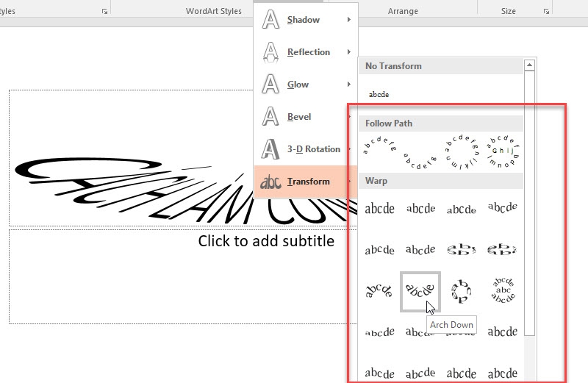588x383 pixels.
Task: Open the Shape Styles group dialog launcher
Action: (x=104, y=12)
